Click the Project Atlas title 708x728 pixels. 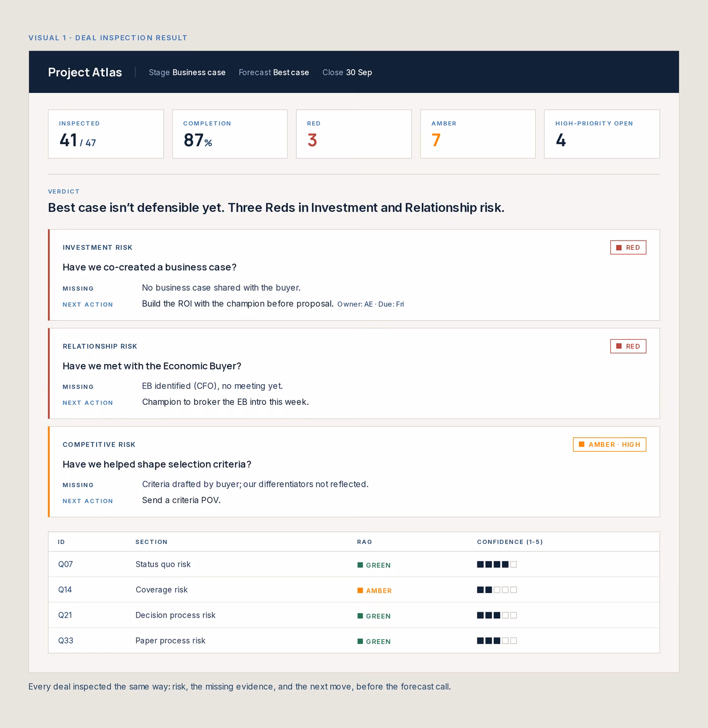[85, 72]
